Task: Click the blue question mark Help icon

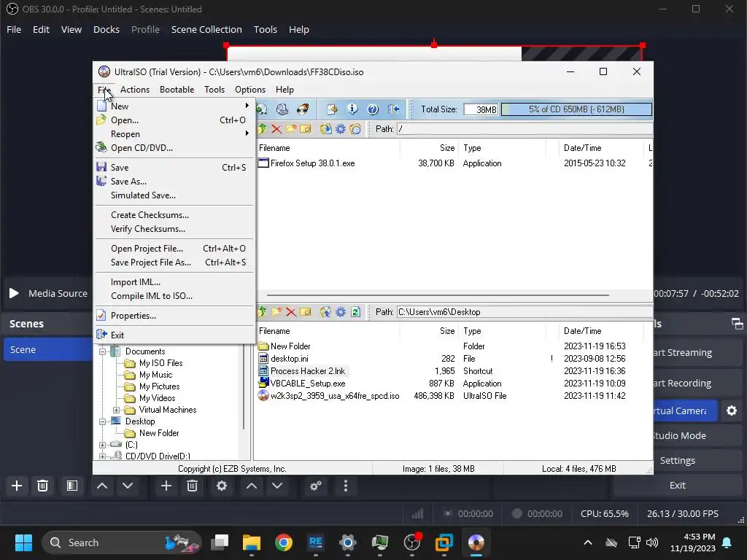Action: click(x=373, y=109)
